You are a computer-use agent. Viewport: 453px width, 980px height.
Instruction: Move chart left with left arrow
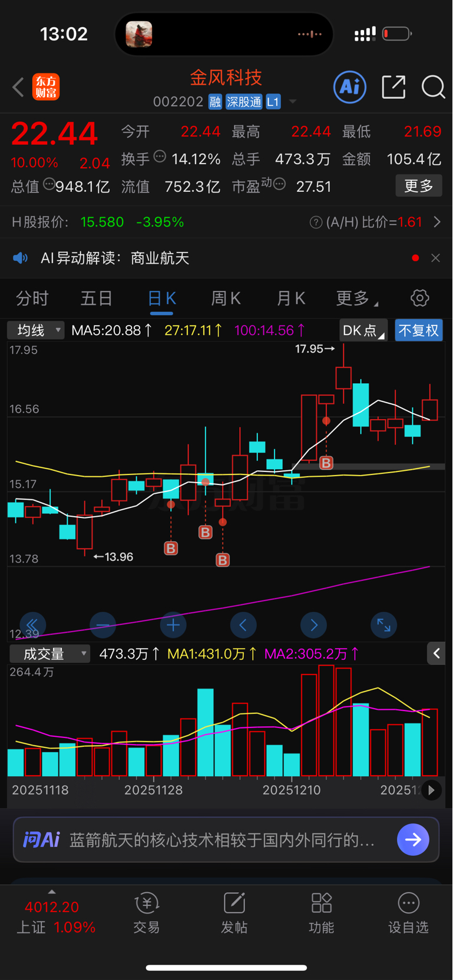coord(243,625)
